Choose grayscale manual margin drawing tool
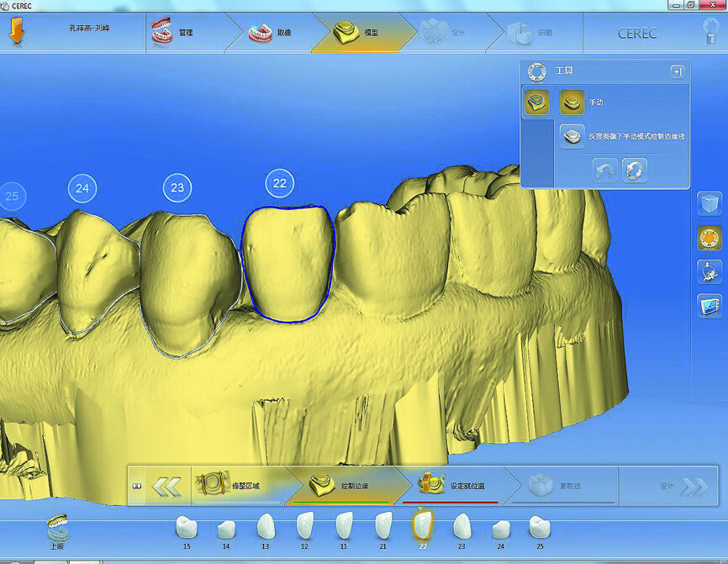 pos(572,135)
